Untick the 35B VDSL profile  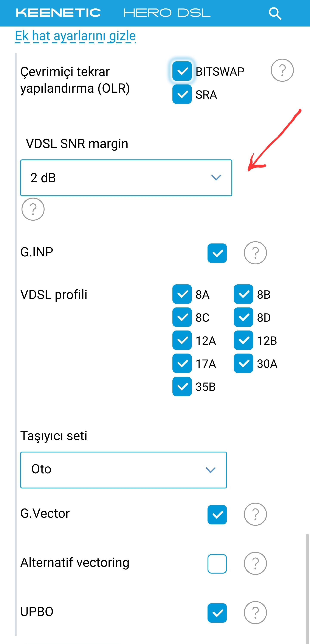pyautogui.click(x=182, y=387)
